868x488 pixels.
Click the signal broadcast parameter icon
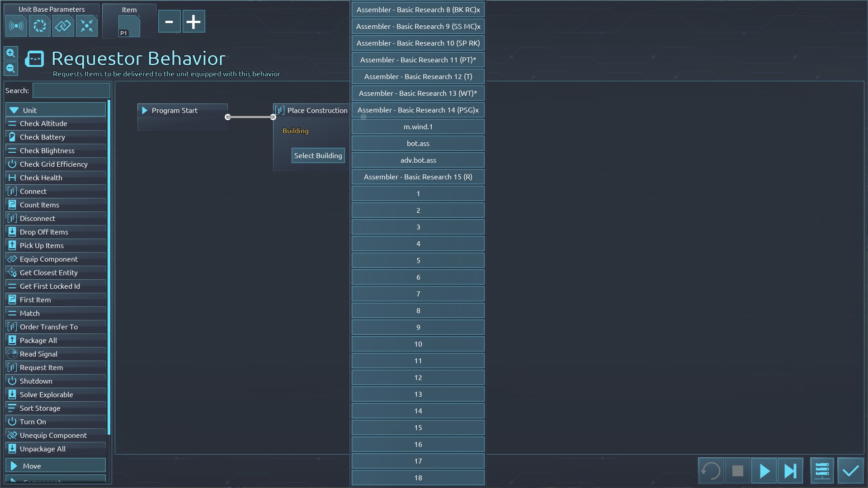(x=16, y=26)
